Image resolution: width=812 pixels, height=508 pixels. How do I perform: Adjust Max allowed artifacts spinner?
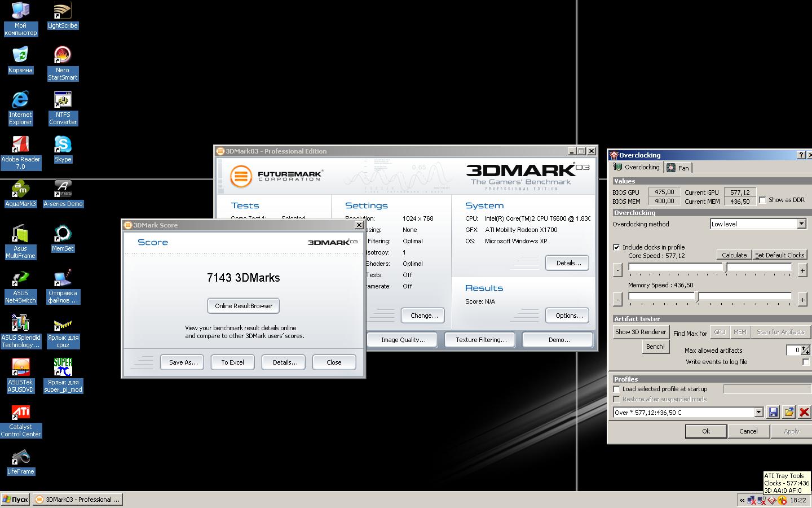(806, 351)
